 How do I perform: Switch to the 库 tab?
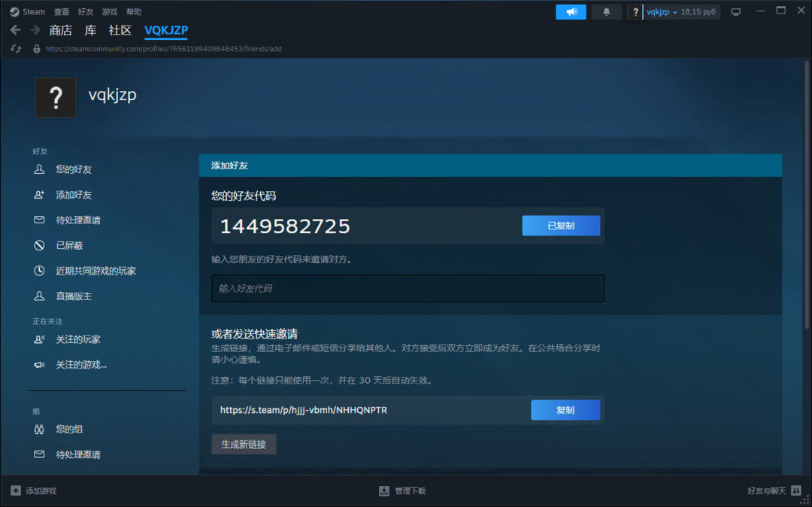pos(91,31)
